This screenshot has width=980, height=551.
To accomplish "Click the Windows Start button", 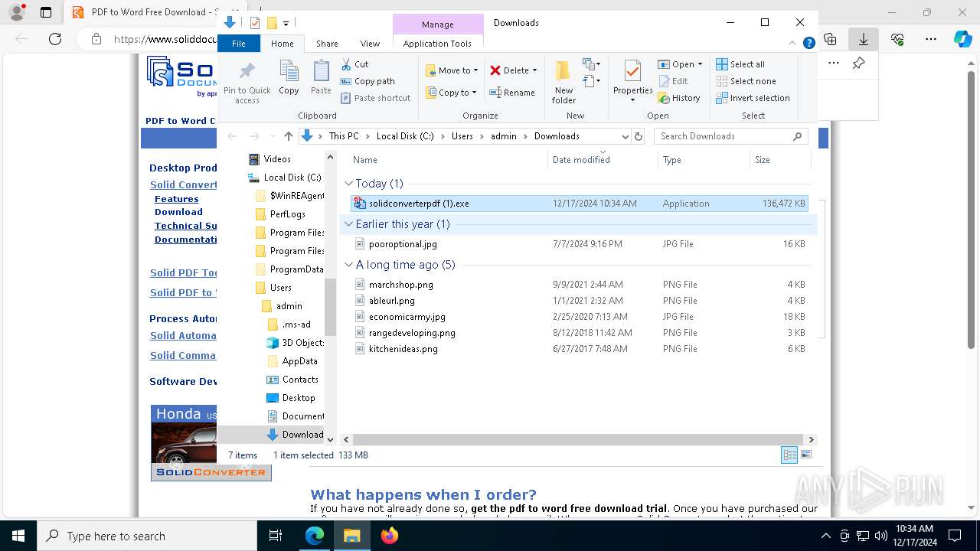I will [x=18, y=536].
